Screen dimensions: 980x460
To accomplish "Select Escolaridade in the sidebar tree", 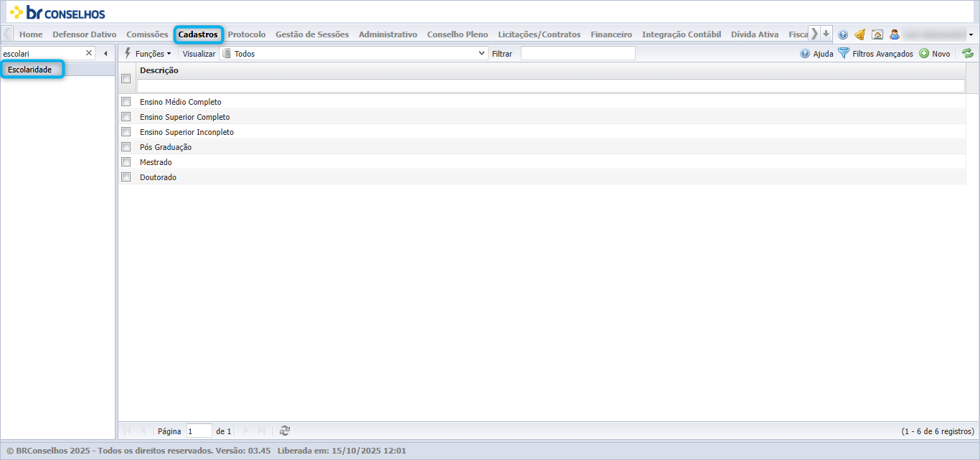I will tap(30, 70).
